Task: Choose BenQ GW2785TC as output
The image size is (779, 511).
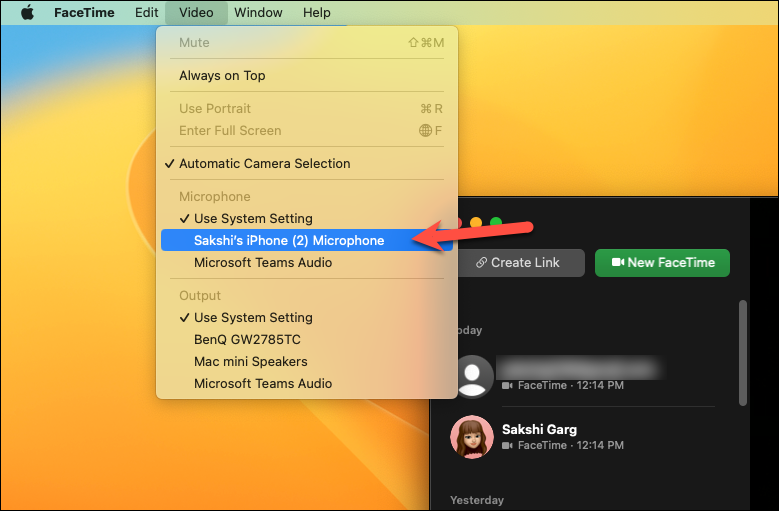Action: click(x=307, y=339)
